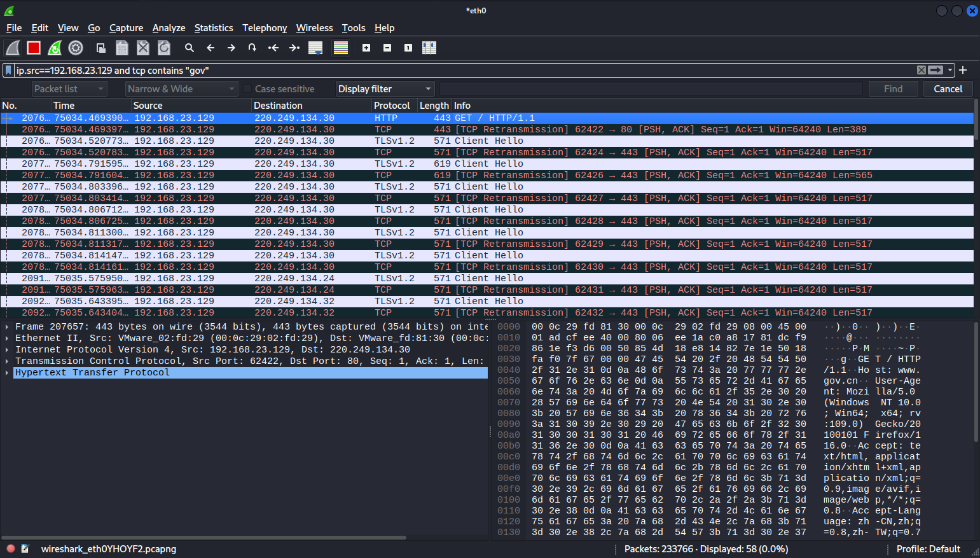The height and width of the screenshot is (558, 980).
Task: Close the capture file via X document icon
Action: coord(143,48)
